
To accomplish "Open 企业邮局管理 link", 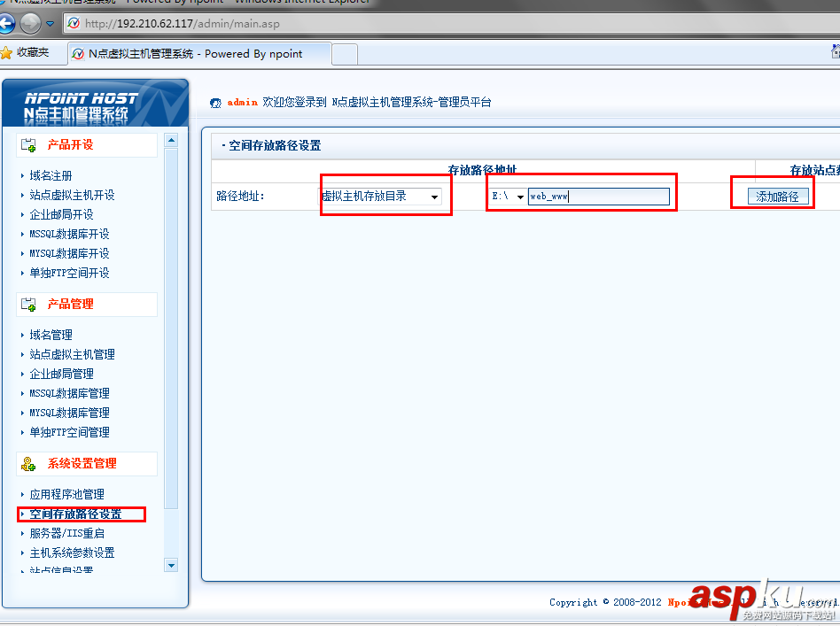I will pos(62,374).
